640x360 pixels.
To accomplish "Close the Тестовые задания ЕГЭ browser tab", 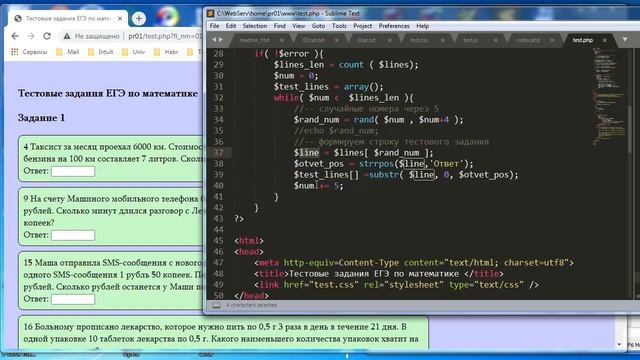I will (x=120, y=18).
